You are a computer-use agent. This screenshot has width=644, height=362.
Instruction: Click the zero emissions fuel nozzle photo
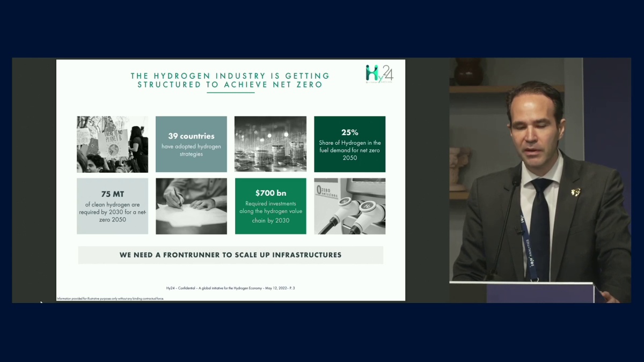[x=349, y=206]
